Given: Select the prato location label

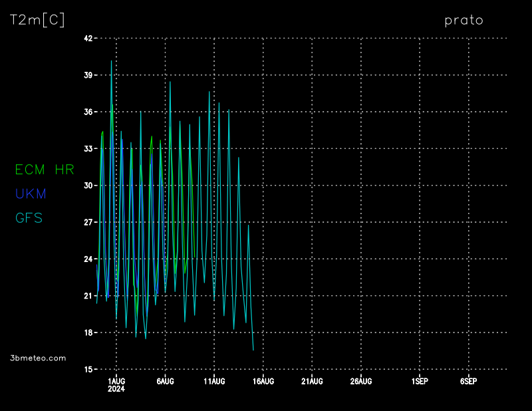Looking at the screenshot, I should 464,21.
